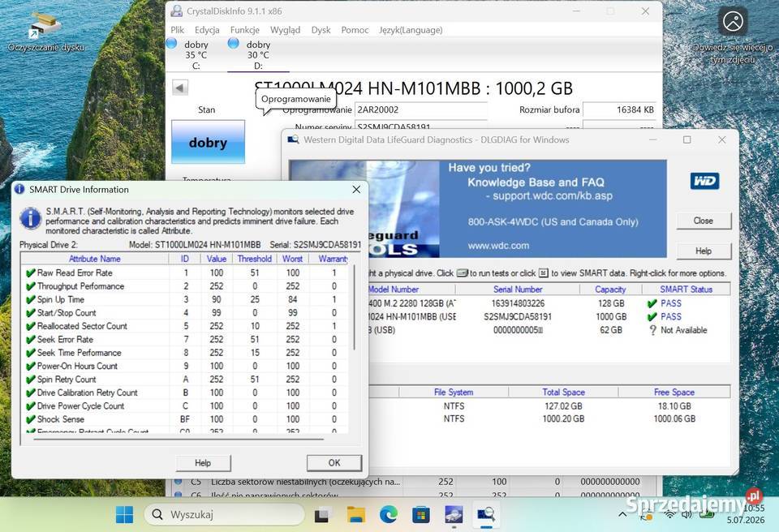779x532 pixels.
Task: Open Microsoft Store from the taskbar
Action: pyautogui.click(x=421, y=515)
